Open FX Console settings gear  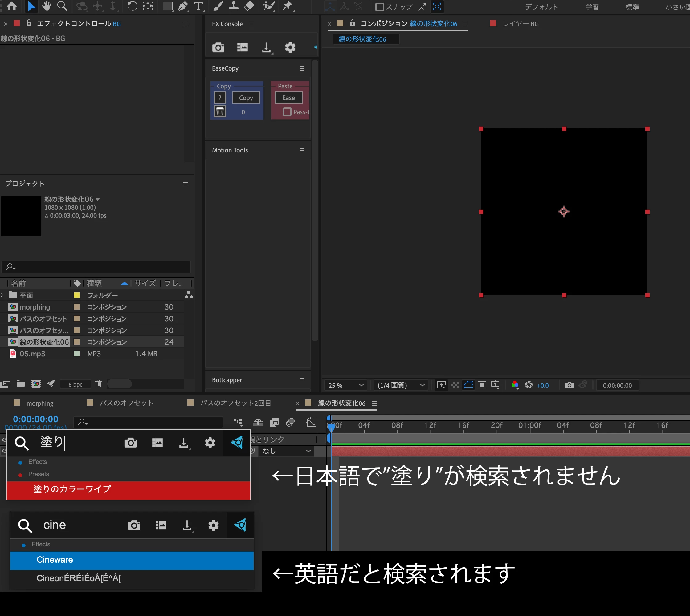coord(290,47)
